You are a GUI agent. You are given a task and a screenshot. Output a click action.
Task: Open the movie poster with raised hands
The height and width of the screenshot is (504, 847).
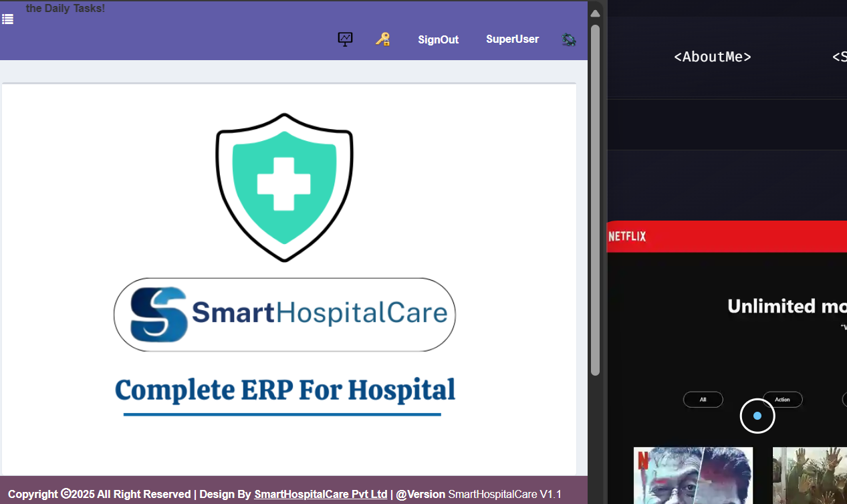click(810, 475)
